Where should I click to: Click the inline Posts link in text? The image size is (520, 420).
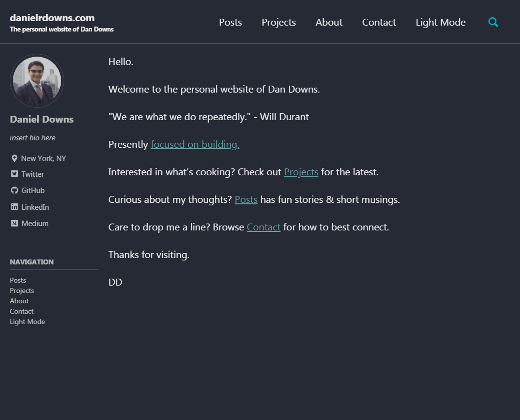pyautogui.click(x=246, y=199)
